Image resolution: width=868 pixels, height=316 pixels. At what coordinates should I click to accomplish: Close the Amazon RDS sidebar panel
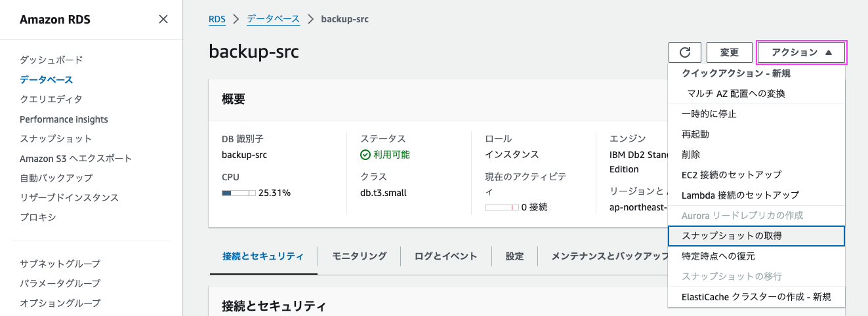point(163,20)
